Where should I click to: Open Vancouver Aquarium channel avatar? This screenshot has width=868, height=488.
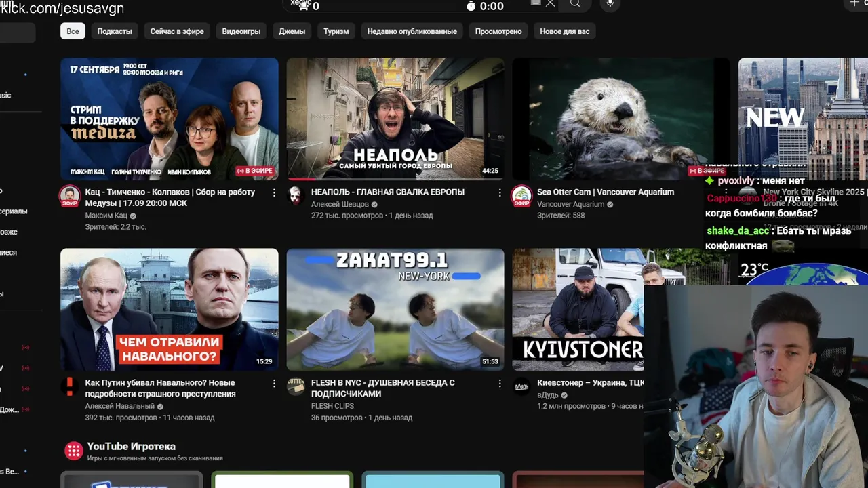click(x=521, y=196)
